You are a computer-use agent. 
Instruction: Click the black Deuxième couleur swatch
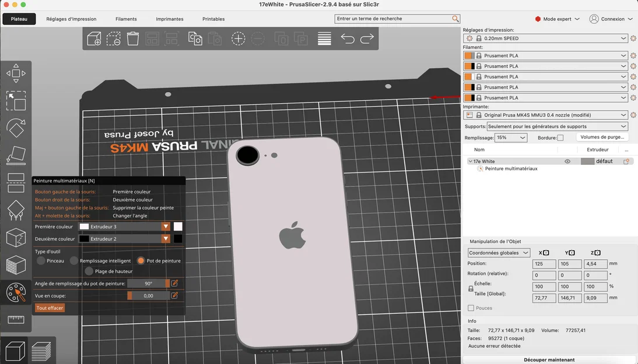tap(178, 239)
